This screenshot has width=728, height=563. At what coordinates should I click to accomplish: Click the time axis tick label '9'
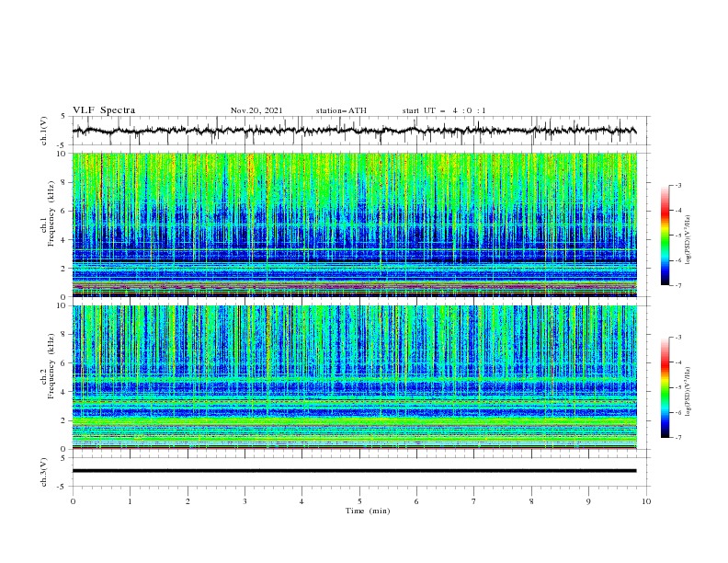pos(588,501)
